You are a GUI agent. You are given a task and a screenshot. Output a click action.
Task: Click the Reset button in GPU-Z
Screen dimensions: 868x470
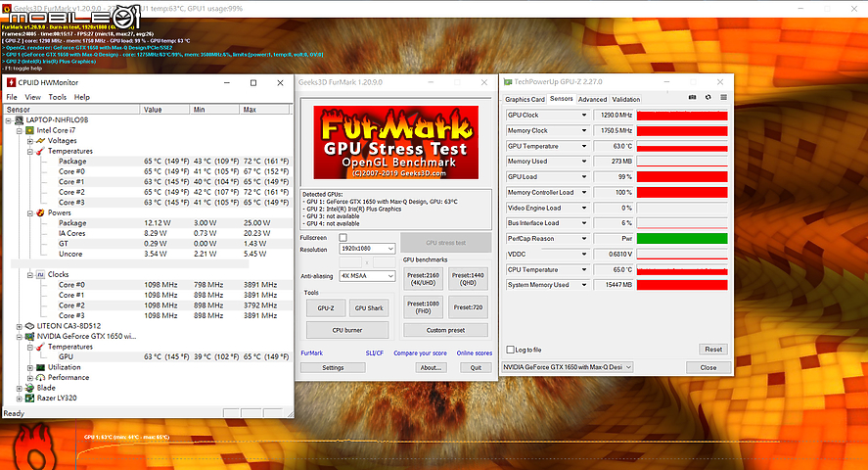coord(713,350)
